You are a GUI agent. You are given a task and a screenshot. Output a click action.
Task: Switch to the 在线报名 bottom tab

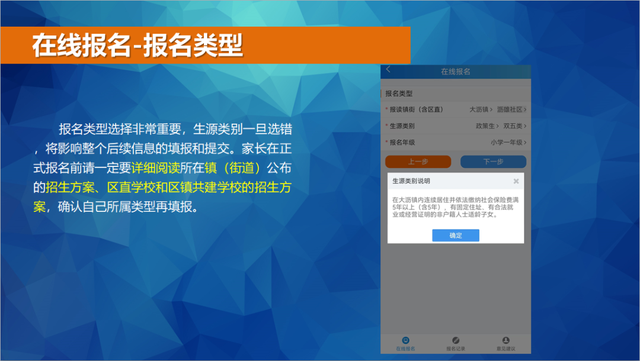pyautogui.click(x=405, y=344)
